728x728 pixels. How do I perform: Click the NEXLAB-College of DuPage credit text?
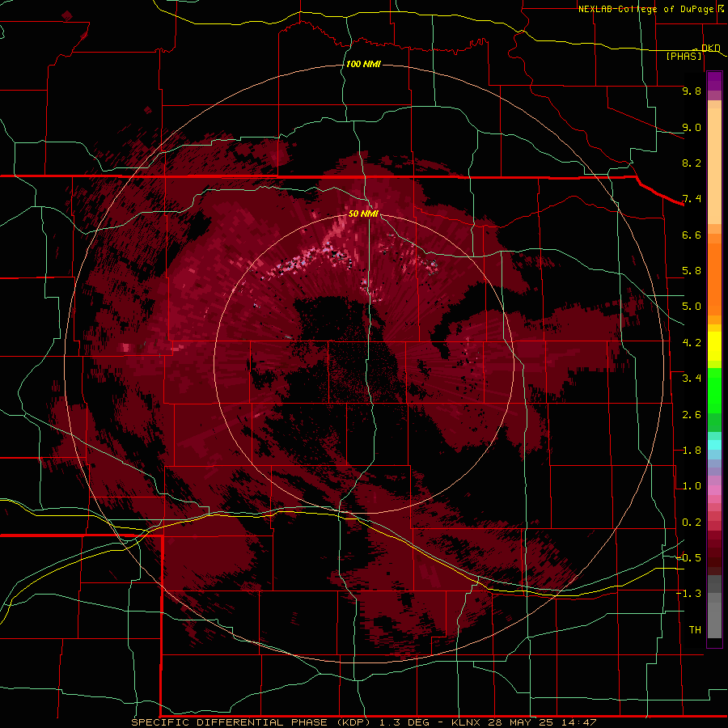pyautogui.click(x=645, y=9)
